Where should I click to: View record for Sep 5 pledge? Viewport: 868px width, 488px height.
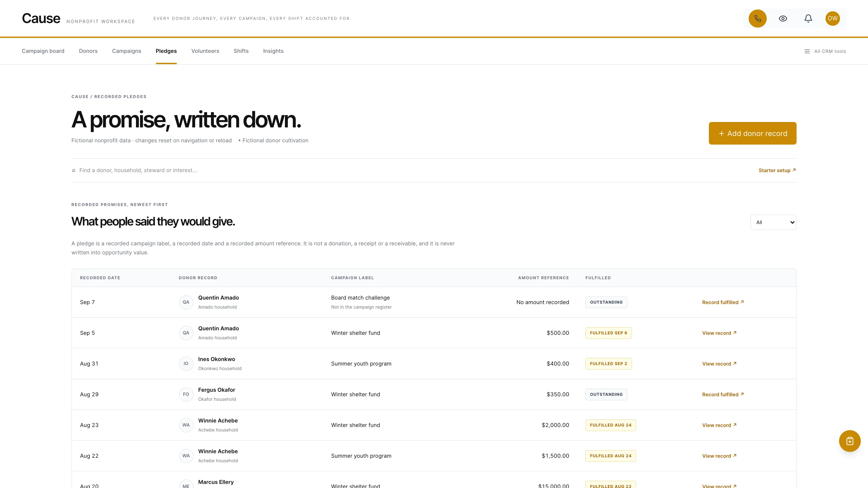[x=719, y=333]
